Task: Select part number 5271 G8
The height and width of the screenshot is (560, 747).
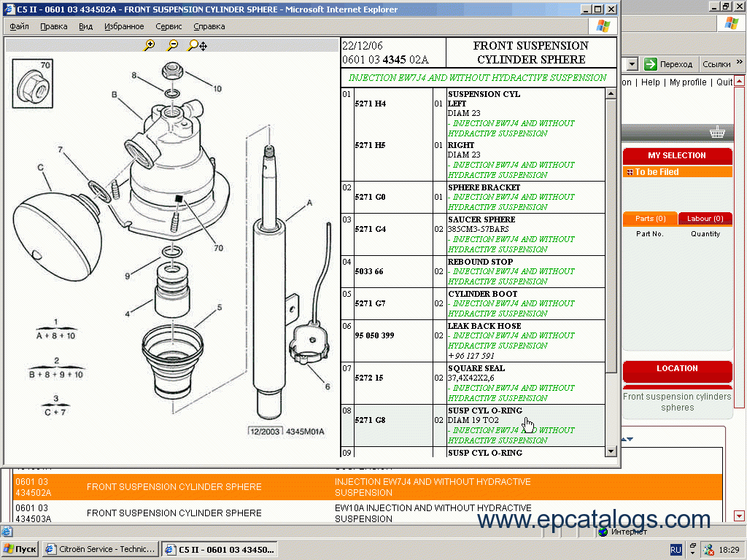Action: coord(370,420)
